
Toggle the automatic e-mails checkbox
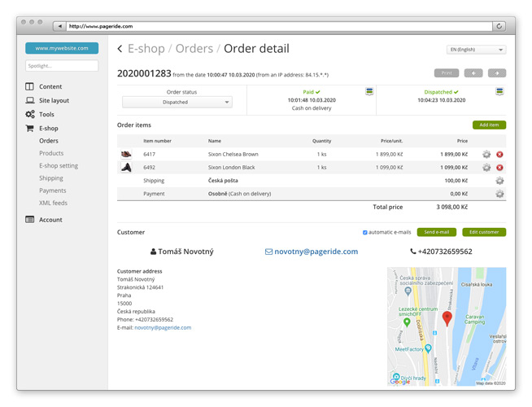click(365, 233)
